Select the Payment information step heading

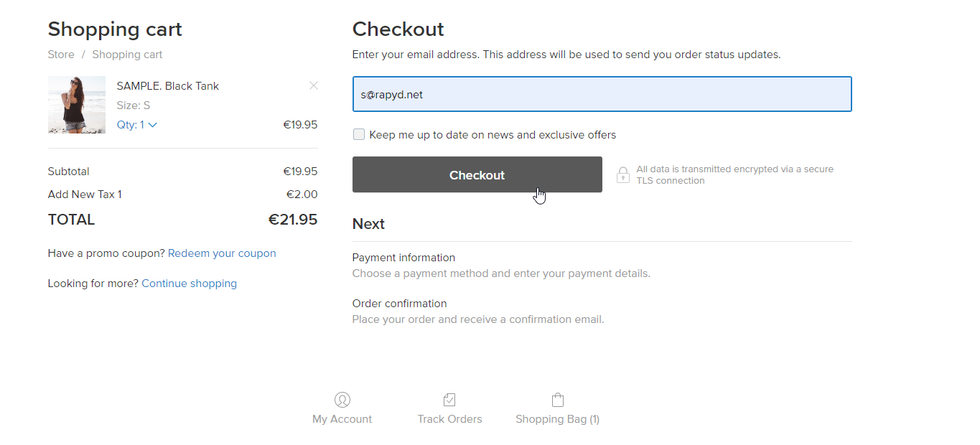(x=403, y=258)
